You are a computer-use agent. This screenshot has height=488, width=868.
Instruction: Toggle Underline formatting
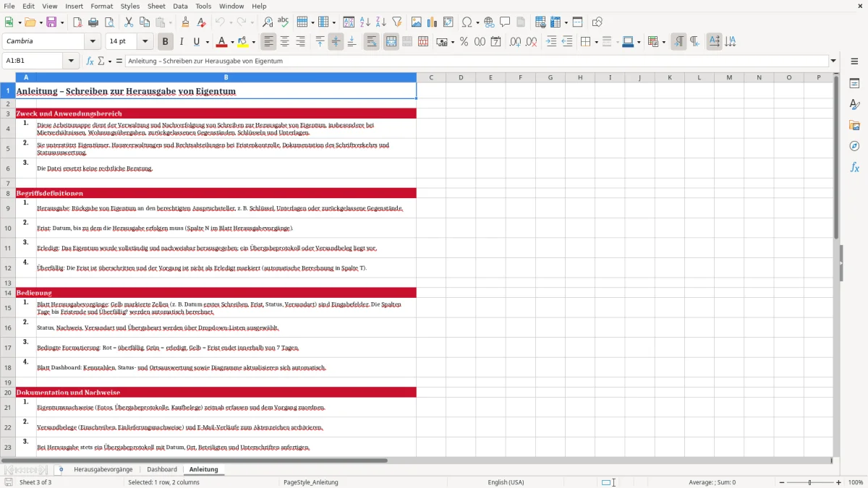click(196, 42)
